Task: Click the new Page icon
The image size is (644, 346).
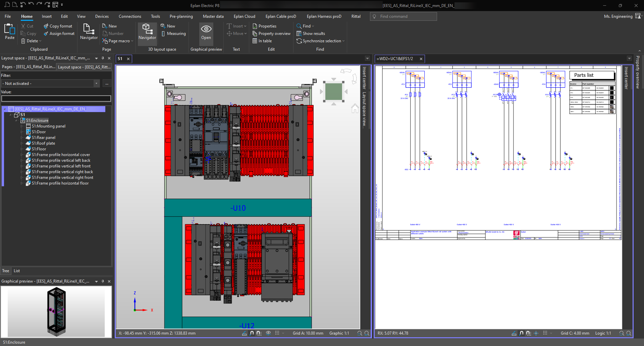Action: pyautogui.click(x=105, y=26)
